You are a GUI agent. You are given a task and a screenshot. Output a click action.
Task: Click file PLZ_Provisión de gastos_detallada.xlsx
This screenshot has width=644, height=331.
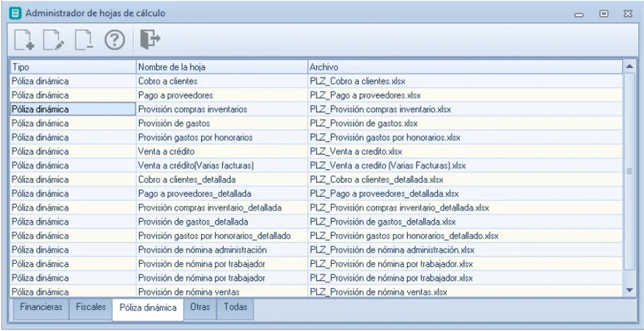pos(382,222)
